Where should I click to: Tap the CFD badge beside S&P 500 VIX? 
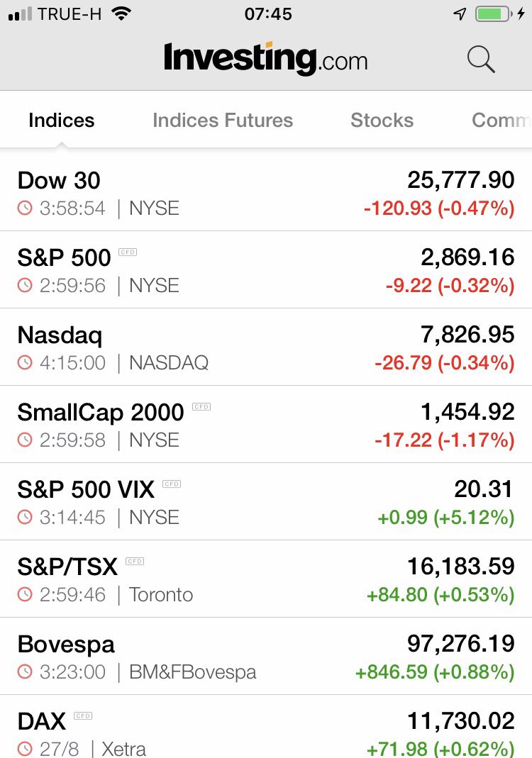[x=172, y=484]
